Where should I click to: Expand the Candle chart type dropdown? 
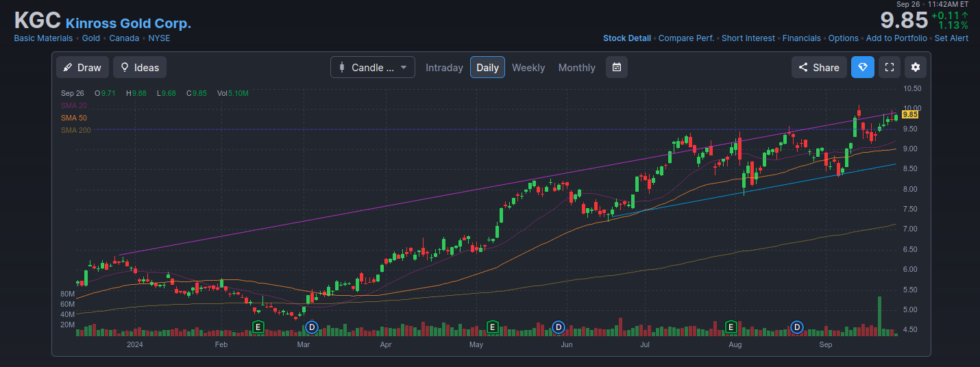tap(372, 67)
